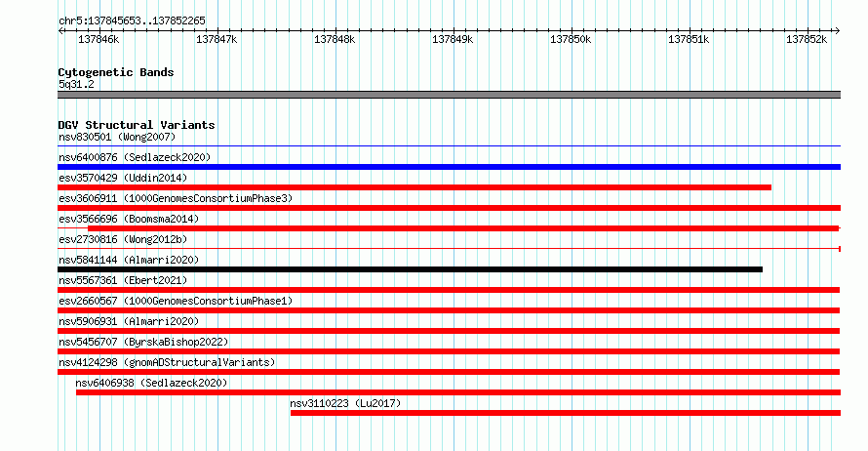Click the left arrow of the ruler

[60, 31]
